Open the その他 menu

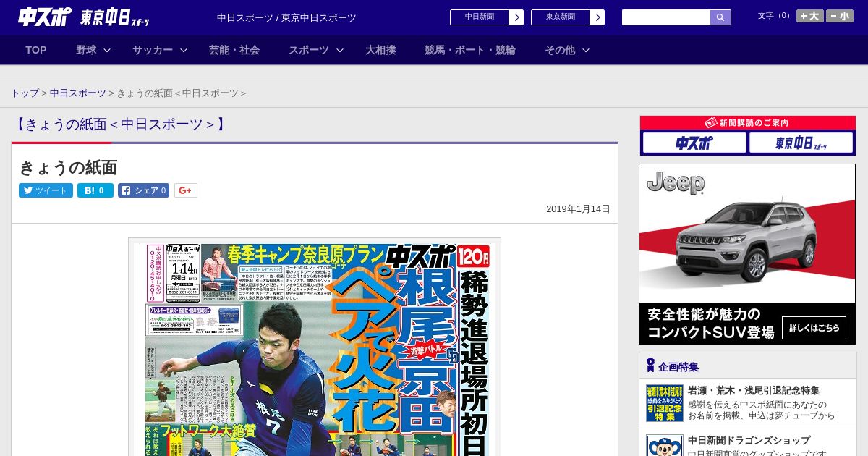[x=560, y=50]
